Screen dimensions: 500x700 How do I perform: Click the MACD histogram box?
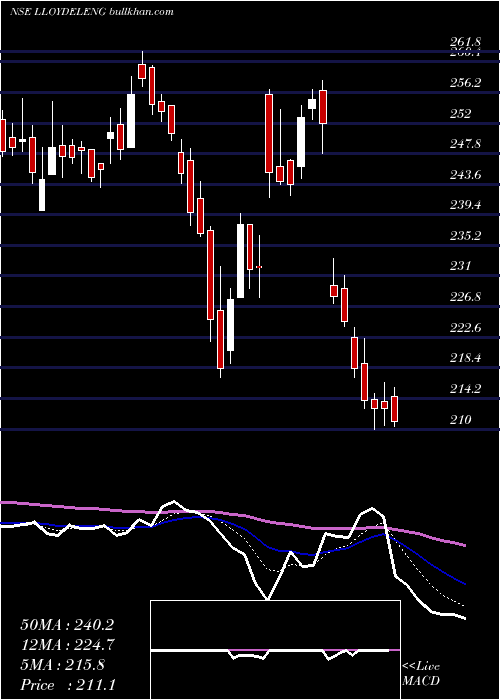275,650
